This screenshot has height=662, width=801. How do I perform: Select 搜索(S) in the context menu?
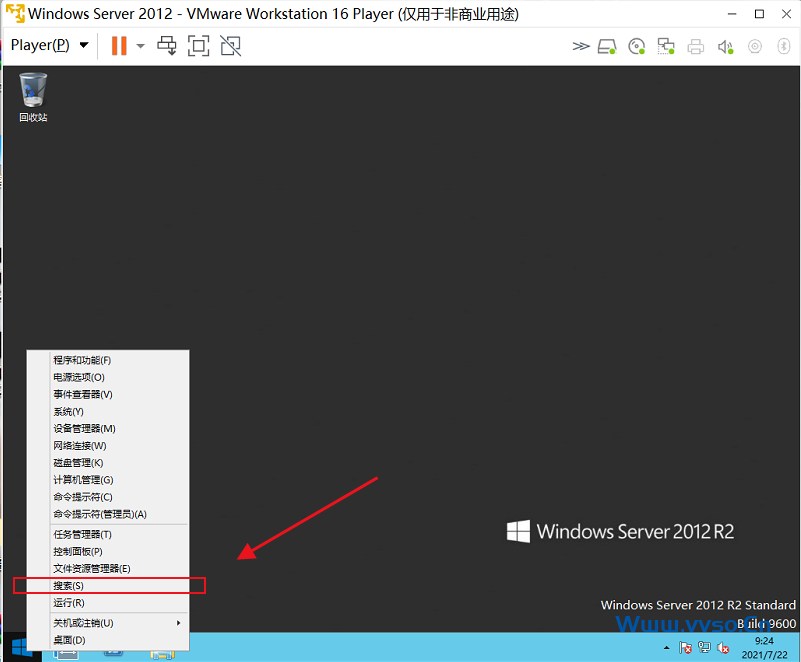click(x=69, y=585)
